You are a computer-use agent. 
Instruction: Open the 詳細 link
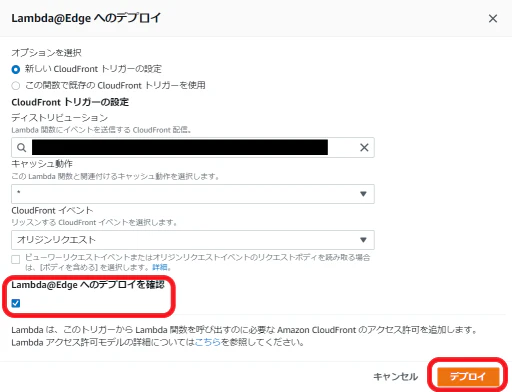[160, 267]
